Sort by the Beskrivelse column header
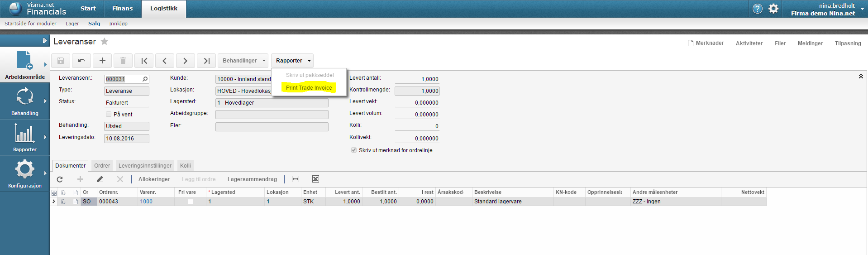 point(512,192)
